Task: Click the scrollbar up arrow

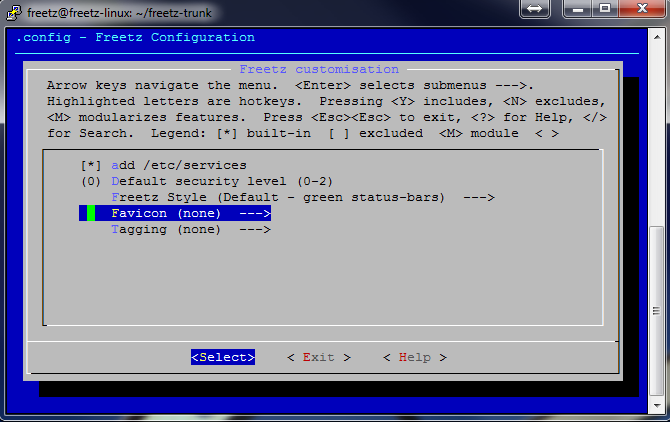Action: [x=656, y=34]
